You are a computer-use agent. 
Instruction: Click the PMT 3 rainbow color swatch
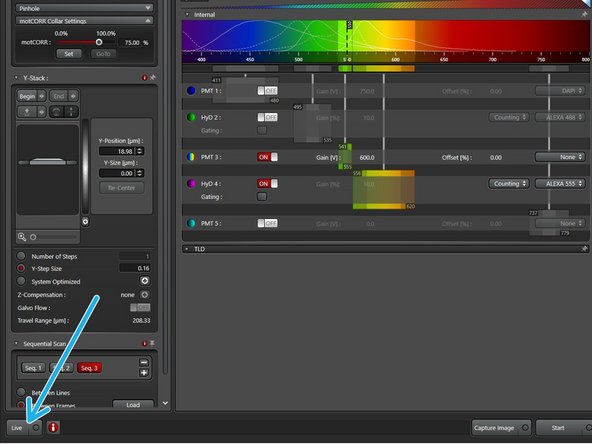coord(191,157)
